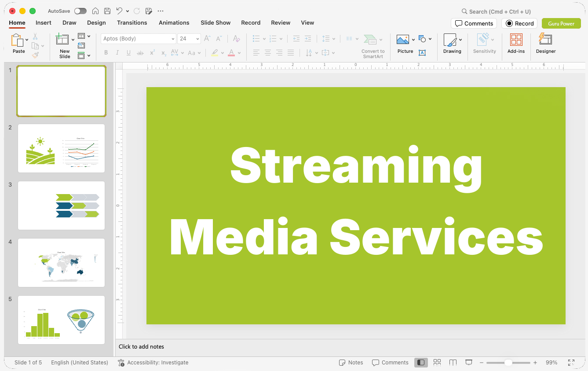Click English (United States) language in status bar
Viewport: 588px width, 371px height.
coord(80,363)
